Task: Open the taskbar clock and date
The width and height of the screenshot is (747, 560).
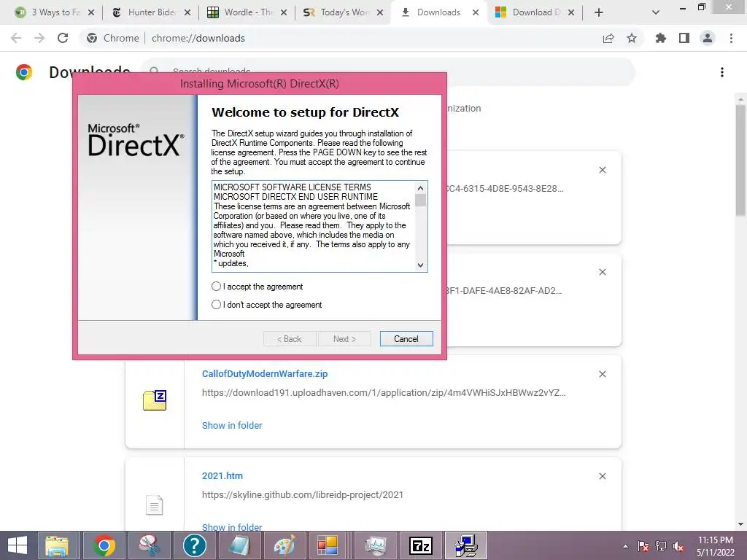Action: [x=716, y=546]
